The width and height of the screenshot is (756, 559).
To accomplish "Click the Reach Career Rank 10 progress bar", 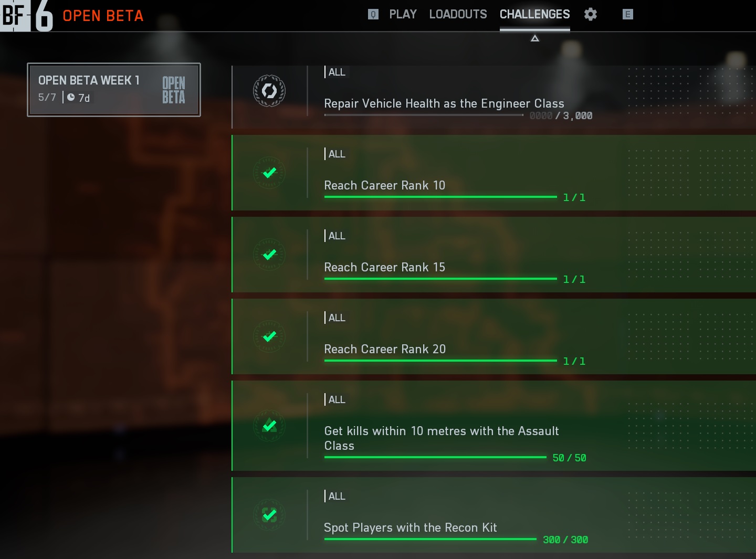I will click(440, 197).
